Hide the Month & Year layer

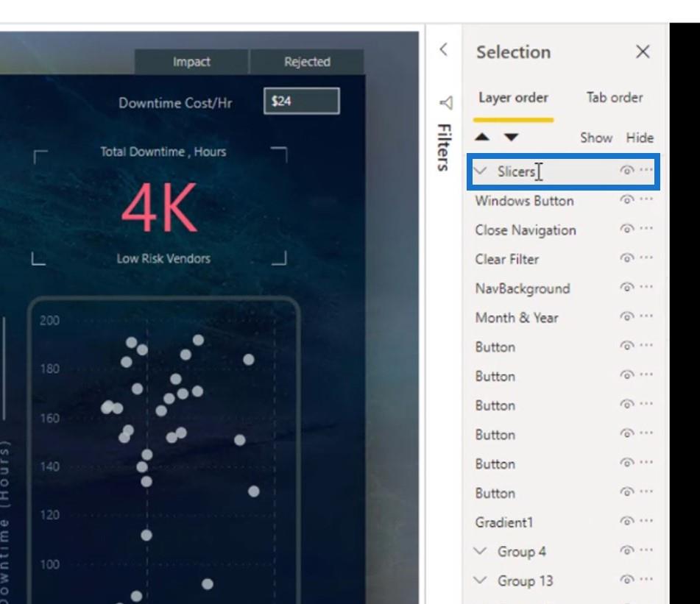point(627,317)
